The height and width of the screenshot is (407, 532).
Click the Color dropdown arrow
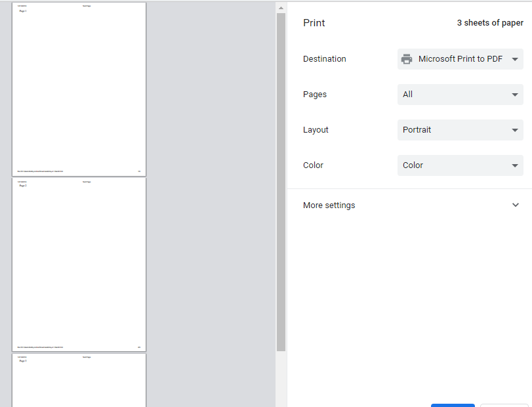[x=515, y=165]
